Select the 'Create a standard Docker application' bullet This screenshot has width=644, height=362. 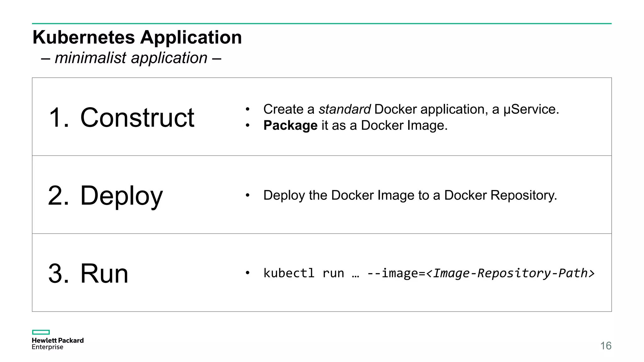411,109
